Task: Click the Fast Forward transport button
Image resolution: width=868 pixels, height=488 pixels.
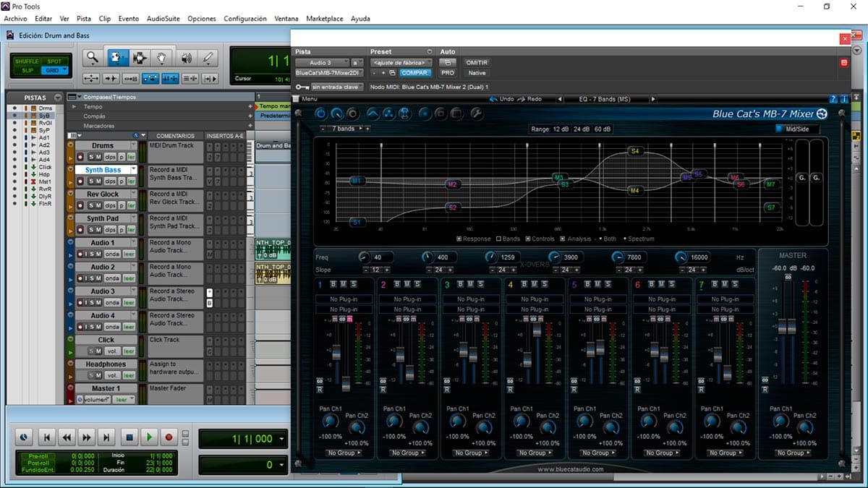Action: 87,437
